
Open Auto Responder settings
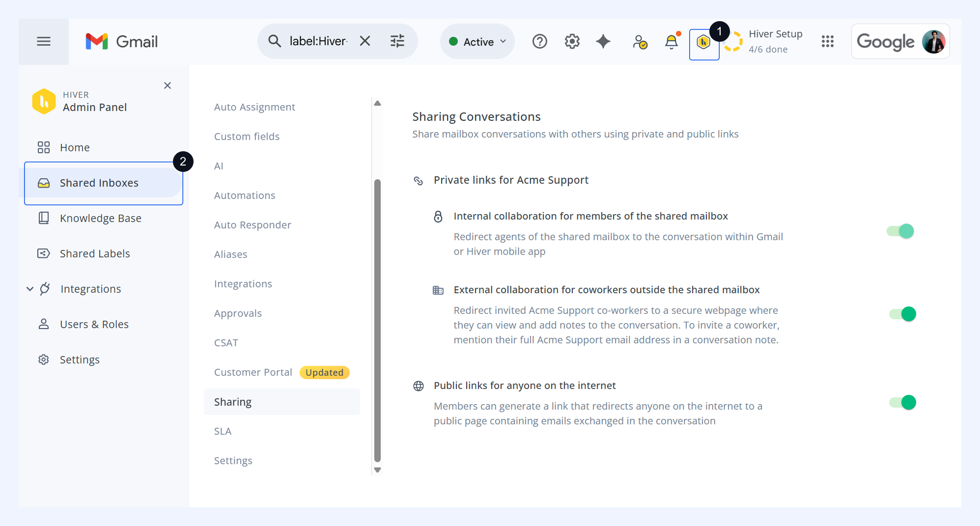point(252,225)
